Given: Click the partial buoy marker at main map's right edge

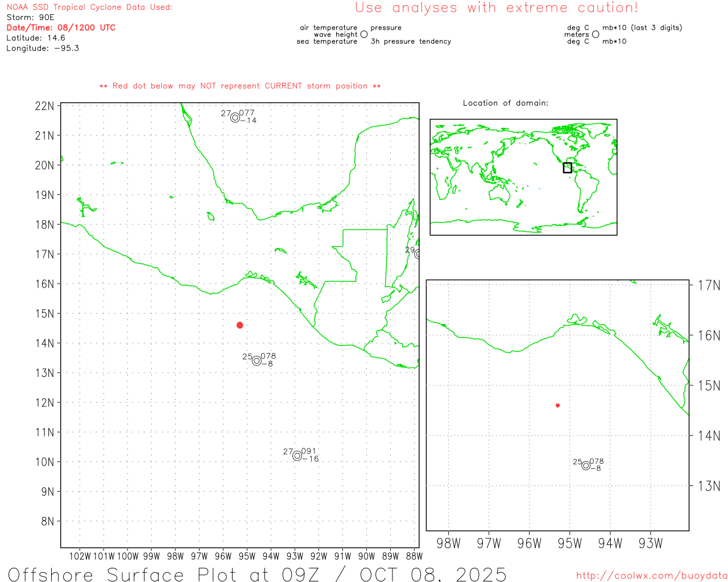Looking at the screenshot, I should click(417, 254).
